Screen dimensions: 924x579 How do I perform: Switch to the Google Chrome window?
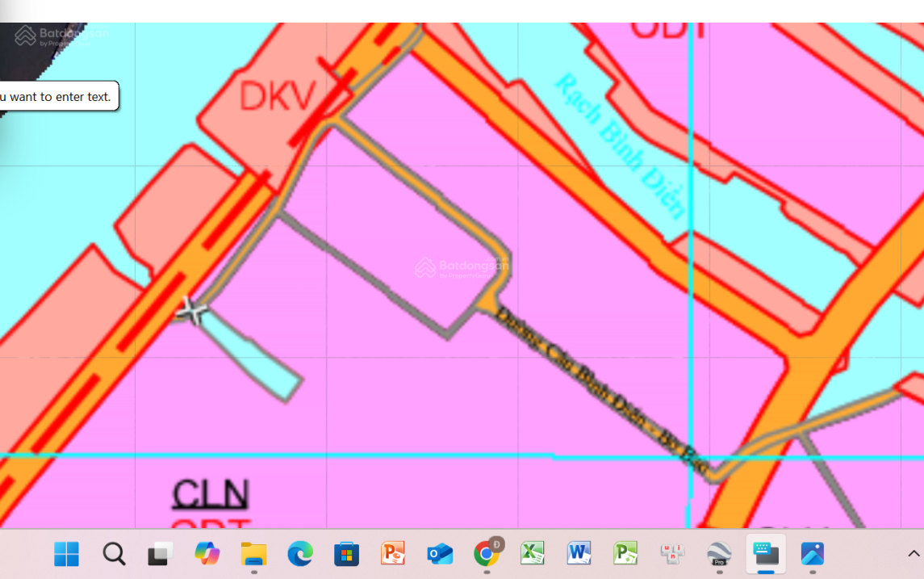point(487,554)
